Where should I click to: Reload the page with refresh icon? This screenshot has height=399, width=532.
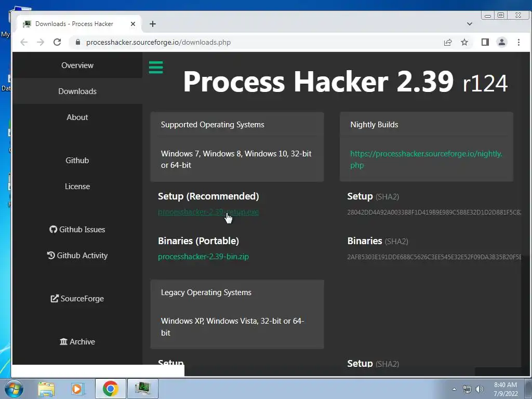(x=57, y=42)
